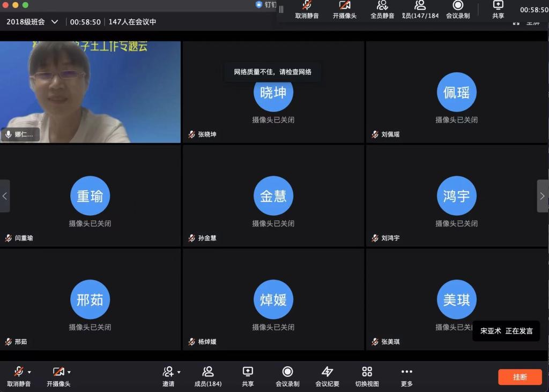
Task: Open the 2018级班会 meeting title dropdown
Action: click(x=55, y=22)
